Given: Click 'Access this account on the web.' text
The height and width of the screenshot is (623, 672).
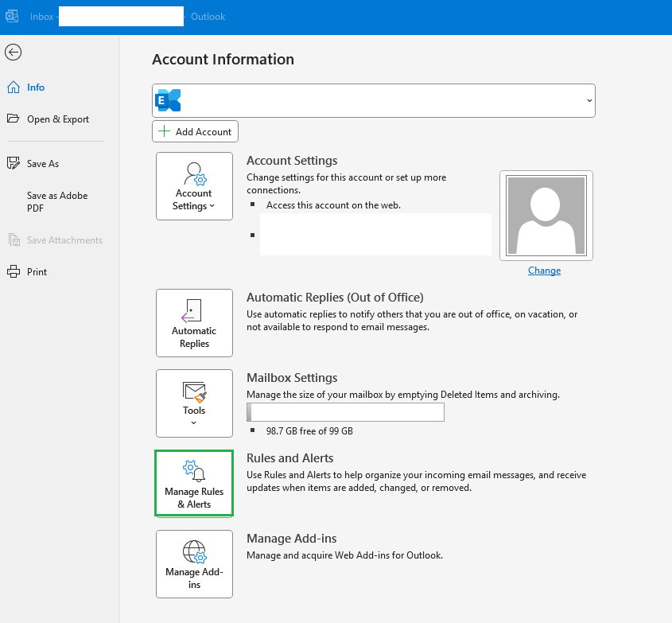Looking at the screenshot, I should coord(333,205).
